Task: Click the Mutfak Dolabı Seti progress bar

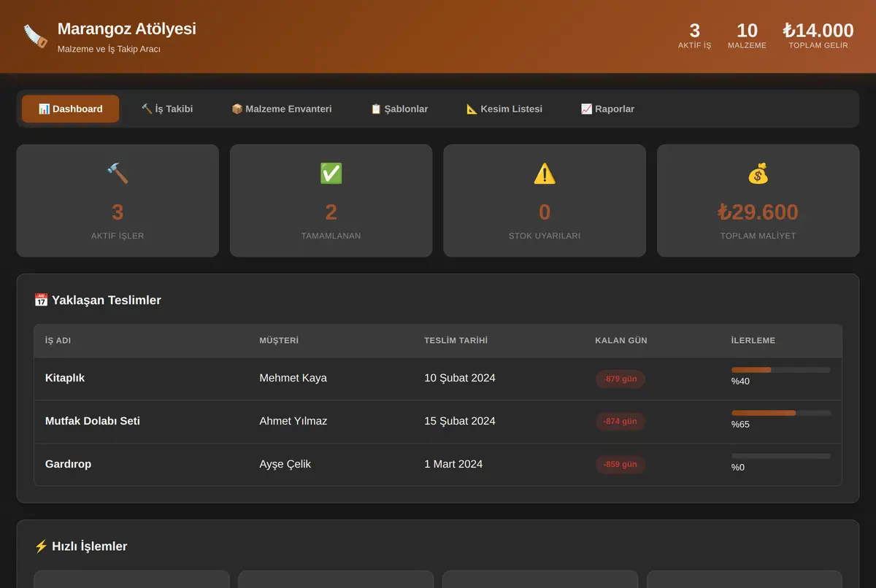Action: [781, 413]
